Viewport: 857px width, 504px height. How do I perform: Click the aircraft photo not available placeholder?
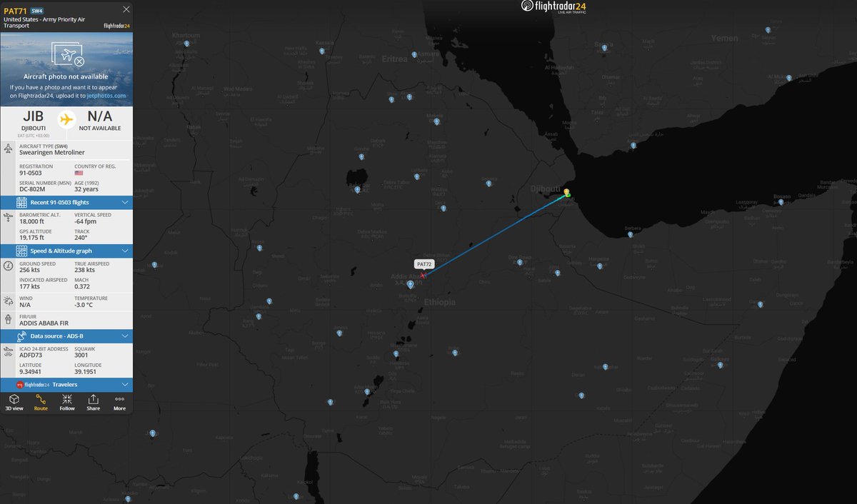66,69
